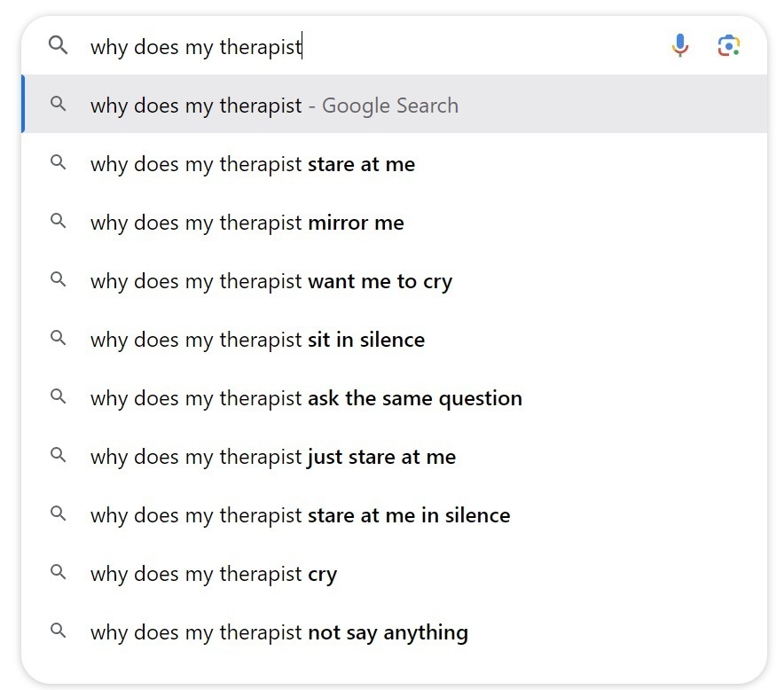Choose the "stare at me" autocomplete suggestion
Image resolution: width=784 pixels, height=690 pixels.
click(251, 163)
